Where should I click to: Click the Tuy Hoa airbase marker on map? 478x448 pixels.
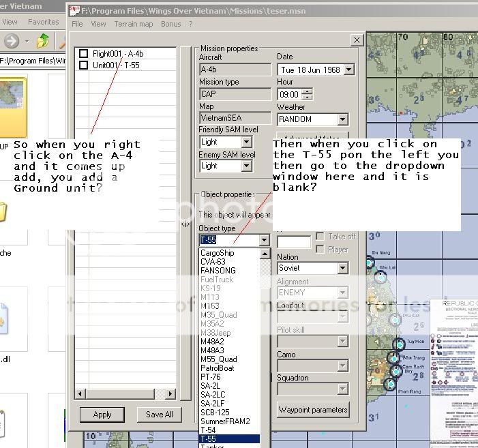[x=400, y=344]
